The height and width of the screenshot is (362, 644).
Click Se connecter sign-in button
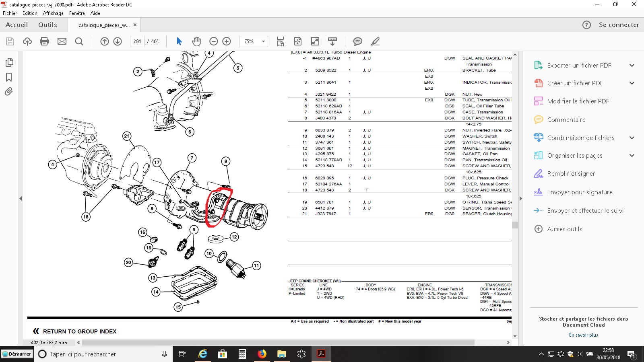[619, 25]
